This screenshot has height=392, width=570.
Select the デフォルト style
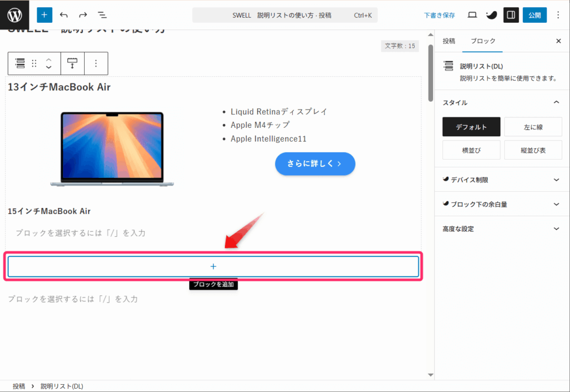coord(471,127)
